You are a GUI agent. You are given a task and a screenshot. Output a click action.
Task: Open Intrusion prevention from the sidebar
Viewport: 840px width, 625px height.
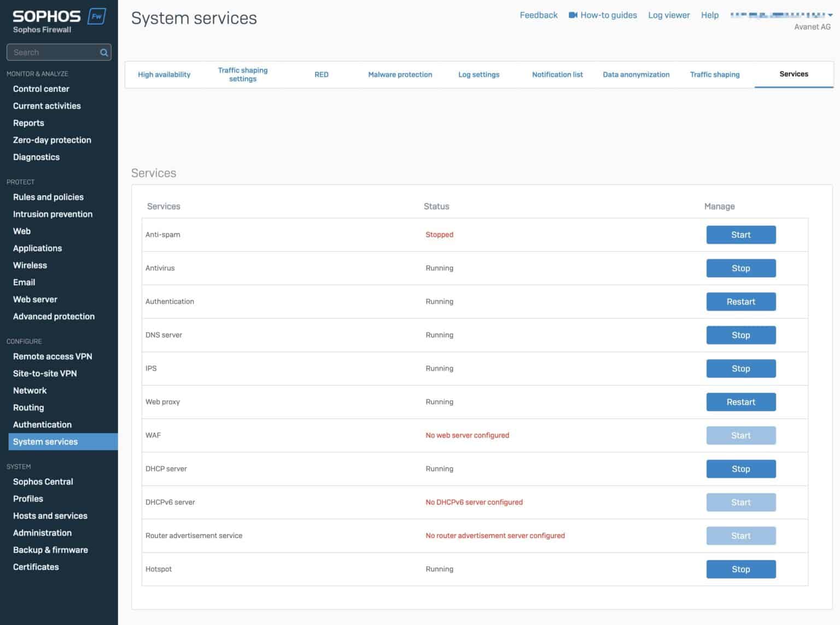[x=52, y=214]
